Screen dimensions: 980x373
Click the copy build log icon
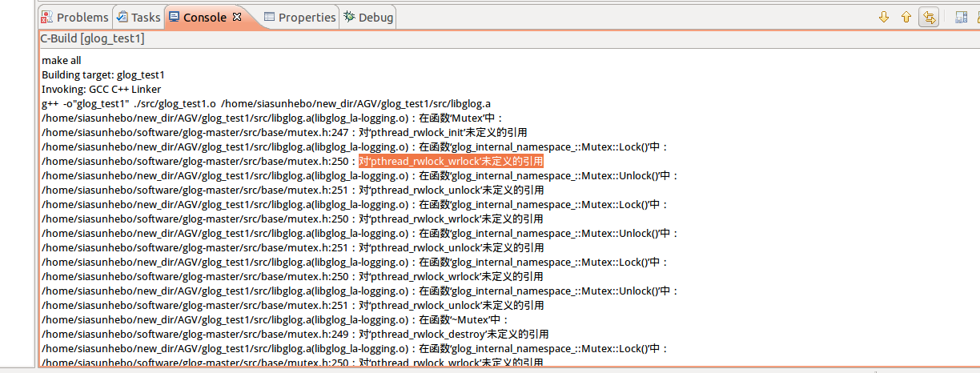click(962, 17)
